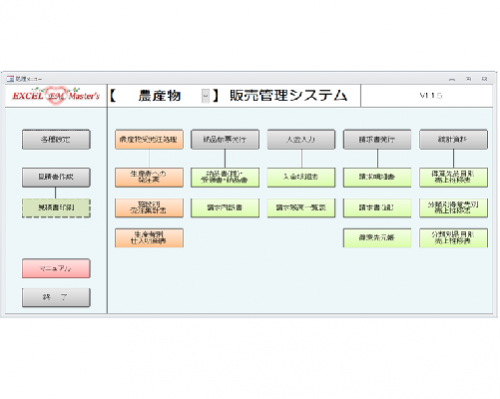Image resolution: width=500 pixels, height=399 pixels.
Task: Open the pink マニュアル button
Action: point(56,268)
